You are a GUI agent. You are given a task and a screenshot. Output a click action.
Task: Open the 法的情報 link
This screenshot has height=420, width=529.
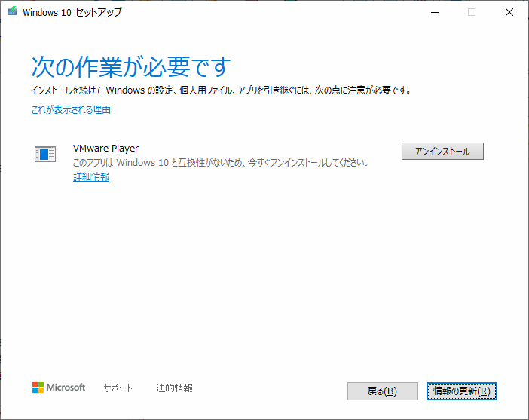coord(174,388)
